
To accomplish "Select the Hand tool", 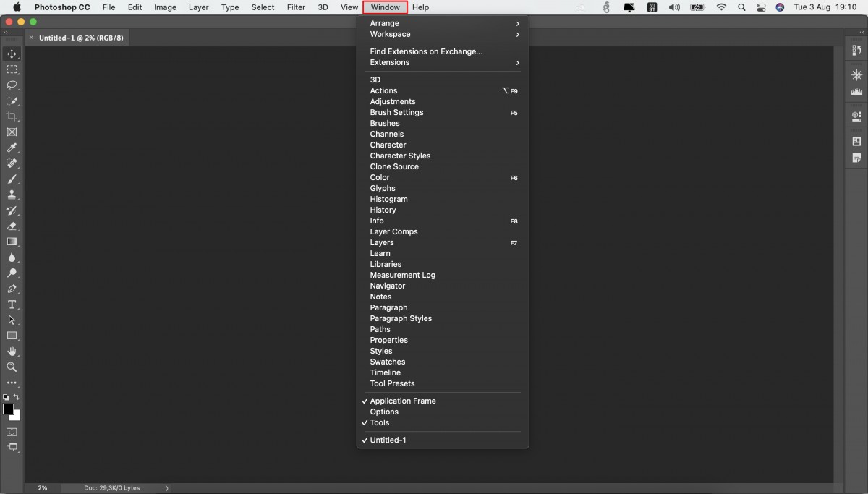I will [12, 352].
